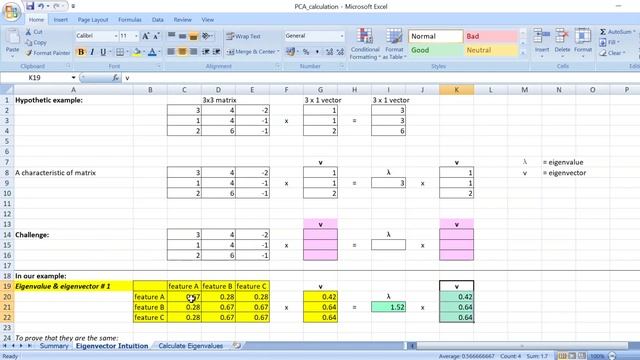Open the Calculate Eigenvalues sheet tab
The height and width of the screenshot is (360, 640).
(191, 346)
